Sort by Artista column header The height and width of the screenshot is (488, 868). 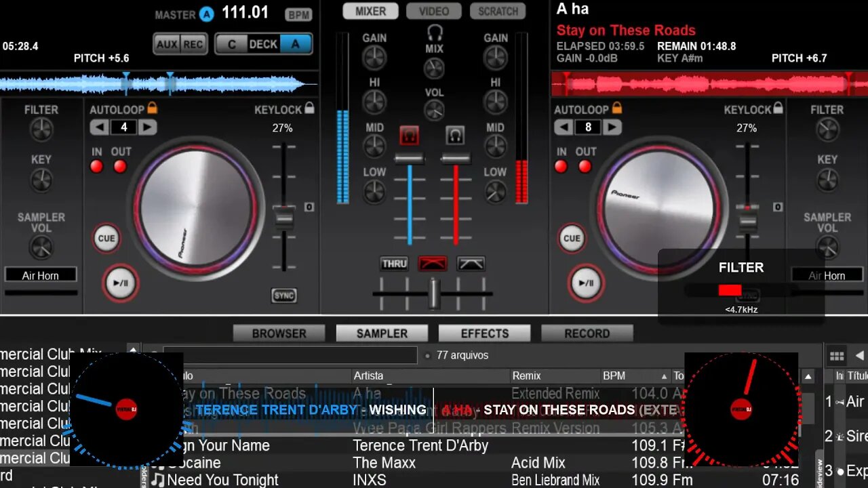tap(431, 375)
